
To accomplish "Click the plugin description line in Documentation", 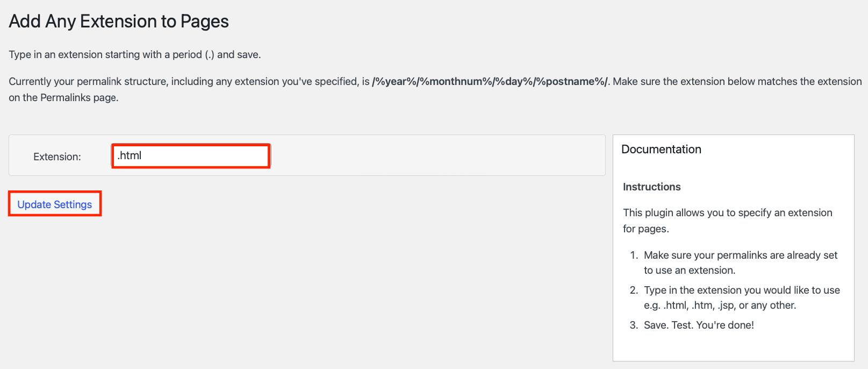I will (727, 220).
